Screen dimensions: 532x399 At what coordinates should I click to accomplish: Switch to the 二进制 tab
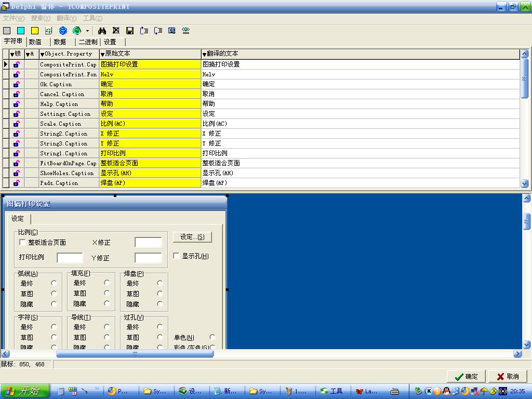(88, 42)
